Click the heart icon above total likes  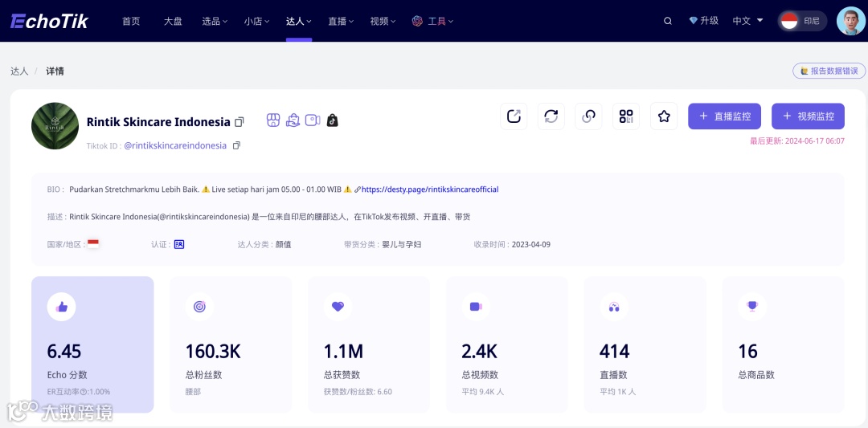(x=338, y=307)
